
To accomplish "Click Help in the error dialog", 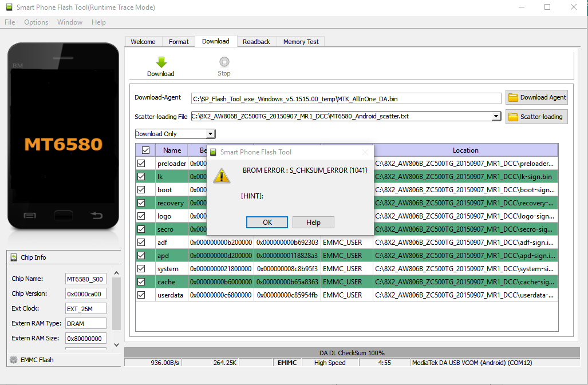I will pos(313,223).
